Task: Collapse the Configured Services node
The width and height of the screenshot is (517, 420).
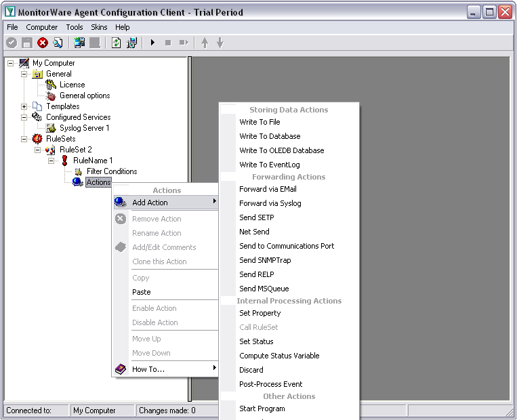Action: 24,117
